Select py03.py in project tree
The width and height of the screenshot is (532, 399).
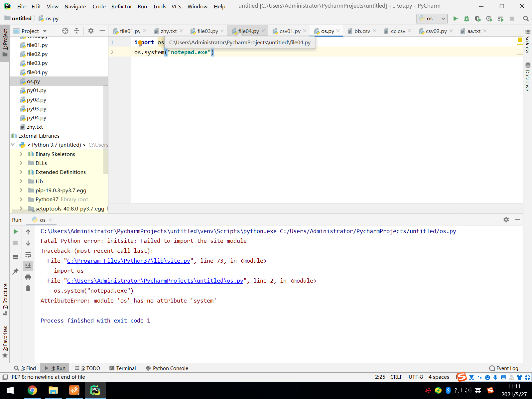pyautogui.click(x=36, y=108)
